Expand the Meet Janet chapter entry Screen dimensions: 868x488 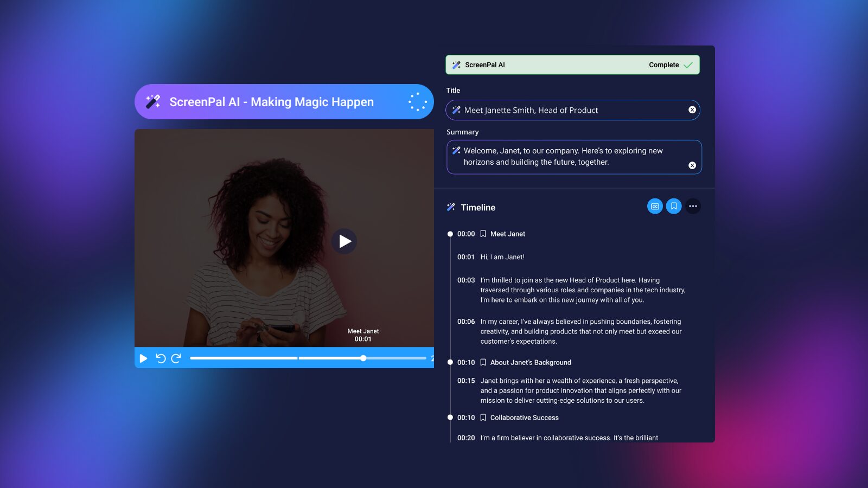[x=507, y=234]
